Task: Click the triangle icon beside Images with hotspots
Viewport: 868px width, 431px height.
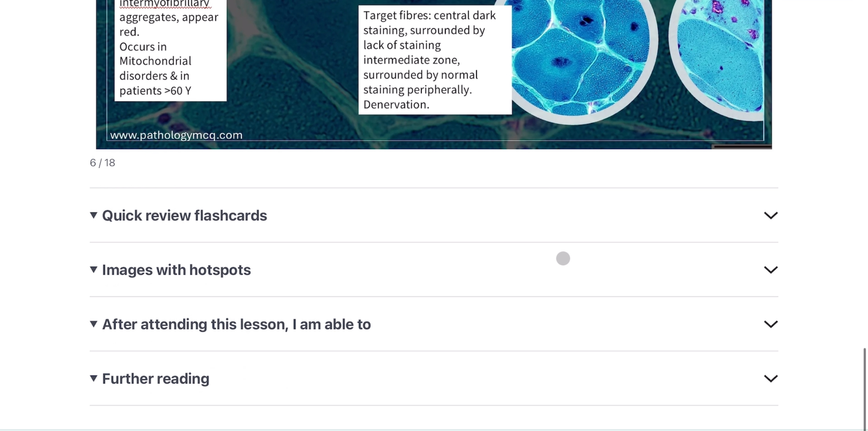Action: pyautogui.click(x=93, y=270)
